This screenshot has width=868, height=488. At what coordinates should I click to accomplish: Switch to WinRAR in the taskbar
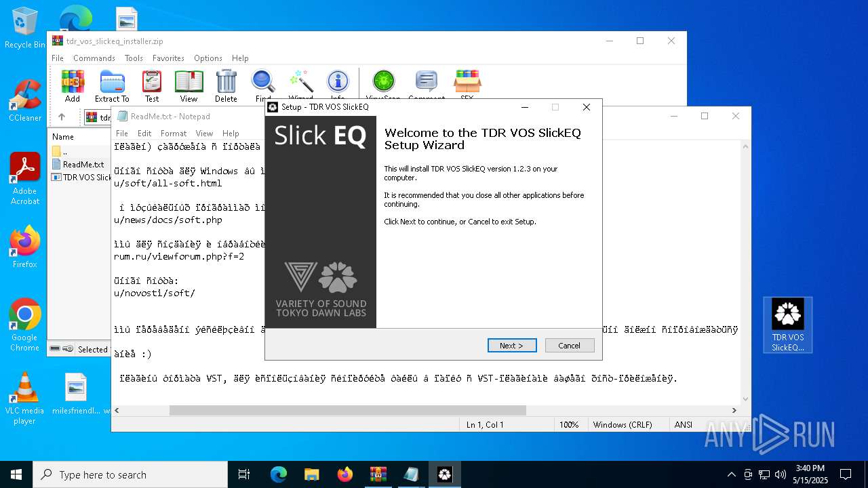click(378, 474)
